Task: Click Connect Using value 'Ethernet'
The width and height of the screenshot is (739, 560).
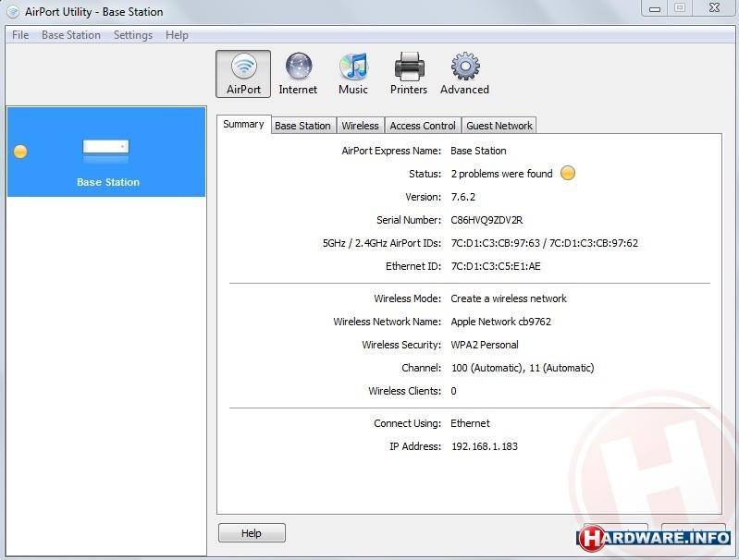Action: [x=470, y=423]
